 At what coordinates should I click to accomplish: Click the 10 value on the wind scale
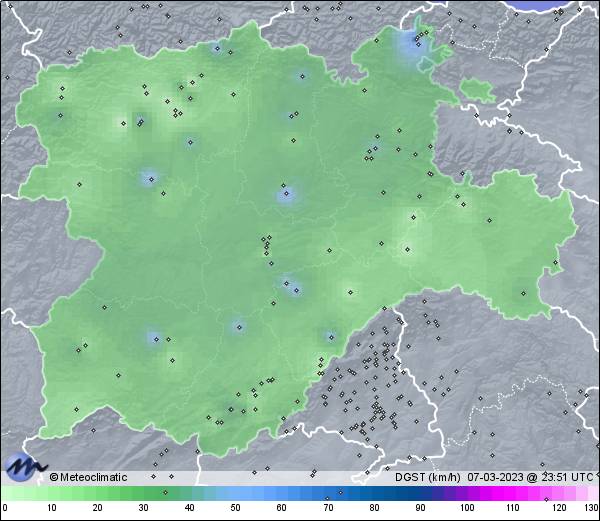point(52,508)
